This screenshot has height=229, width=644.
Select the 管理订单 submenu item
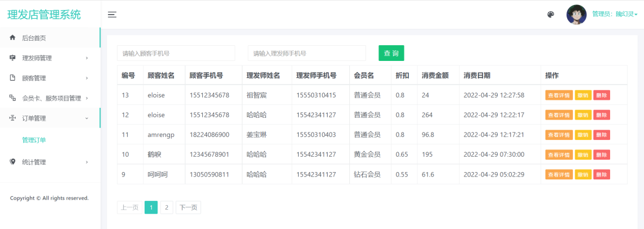tap(34, 140)
